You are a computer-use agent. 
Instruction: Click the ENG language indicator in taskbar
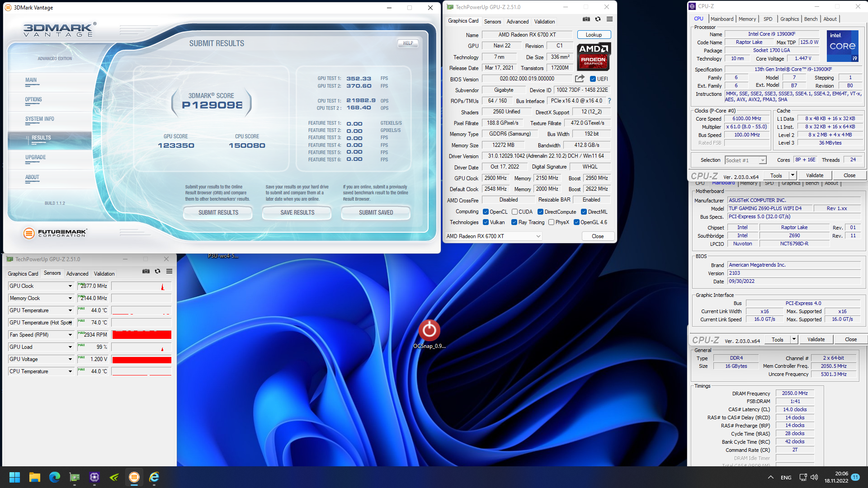(786, 477)
